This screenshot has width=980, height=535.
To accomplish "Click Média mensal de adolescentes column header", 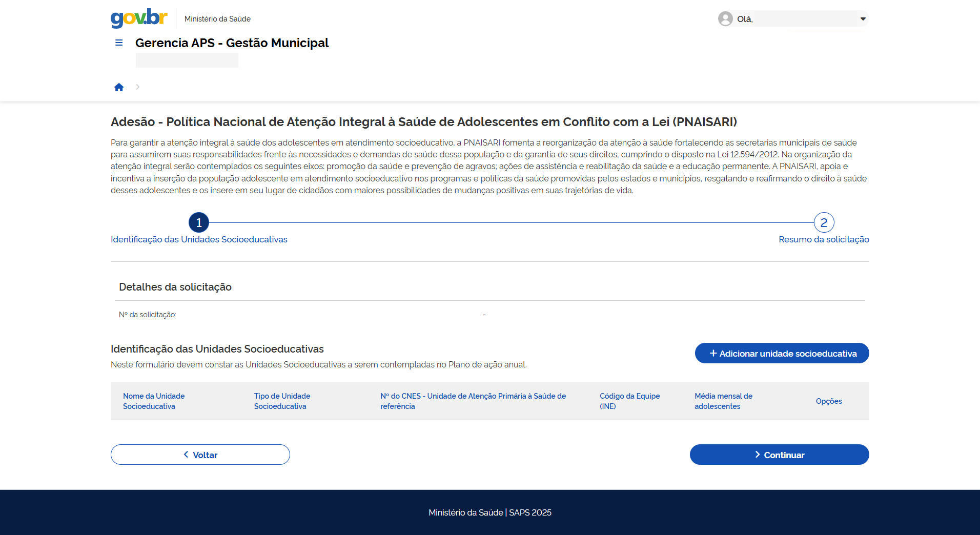I will tap(723, 401).
